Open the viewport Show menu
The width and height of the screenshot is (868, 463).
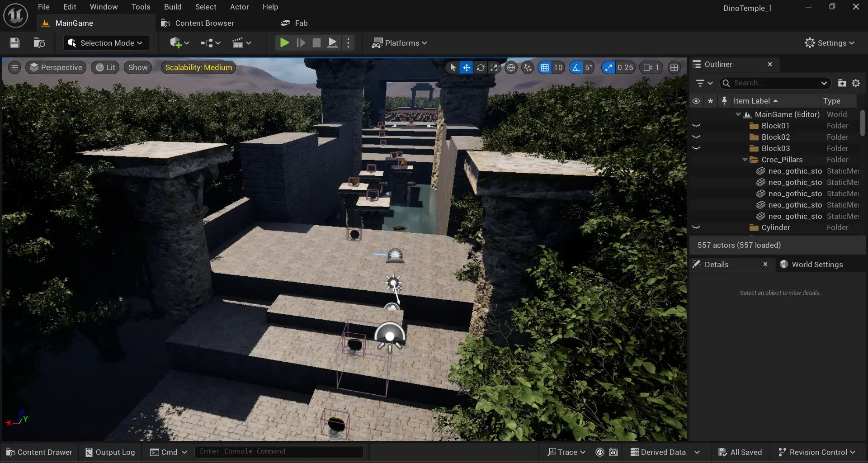pos(138,67)
